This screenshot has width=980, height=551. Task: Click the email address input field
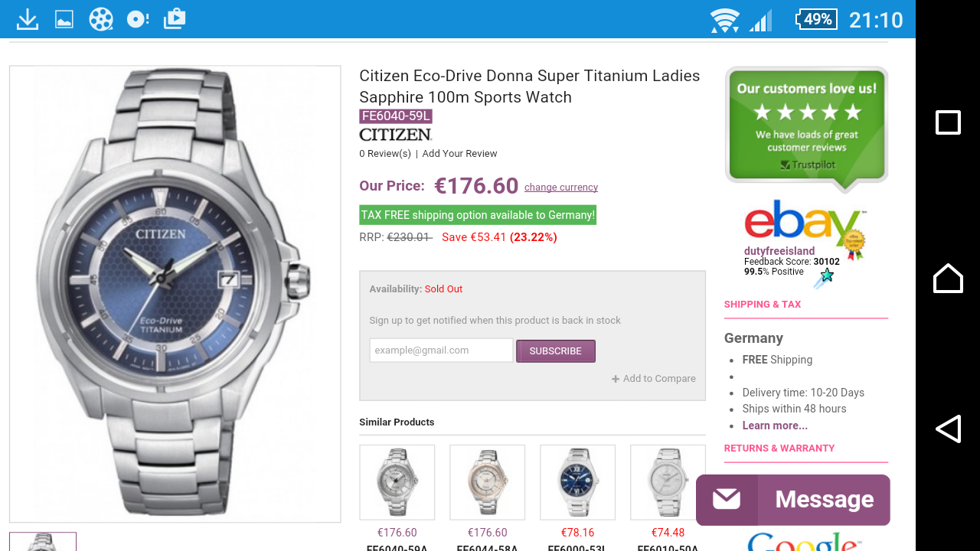coord(441,350)
